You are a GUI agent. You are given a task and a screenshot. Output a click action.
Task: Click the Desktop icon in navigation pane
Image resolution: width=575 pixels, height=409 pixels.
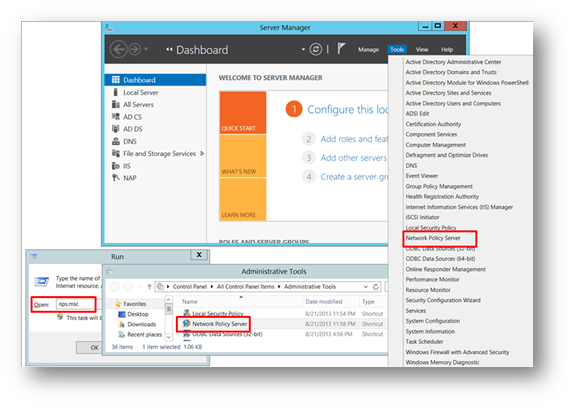point(122,314)
